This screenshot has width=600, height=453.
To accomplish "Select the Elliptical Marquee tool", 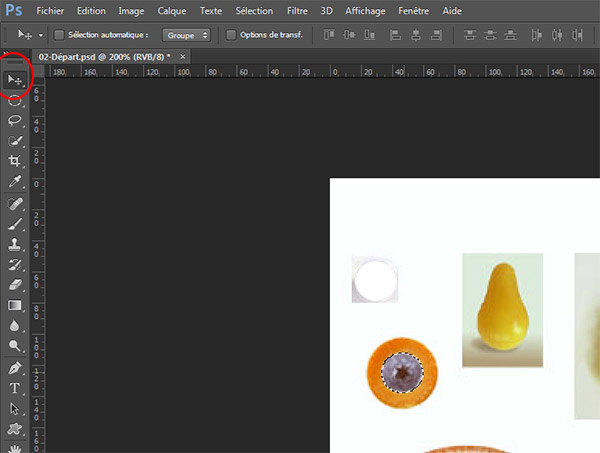I will (x=15, y=101).
